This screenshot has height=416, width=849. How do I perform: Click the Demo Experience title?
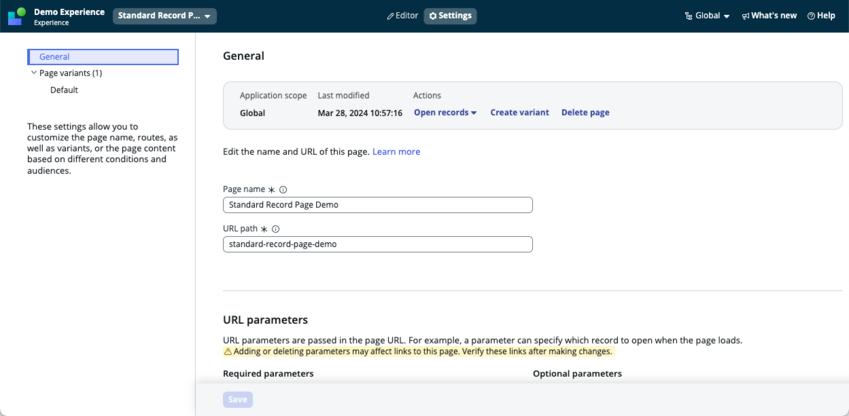[69, 11]
